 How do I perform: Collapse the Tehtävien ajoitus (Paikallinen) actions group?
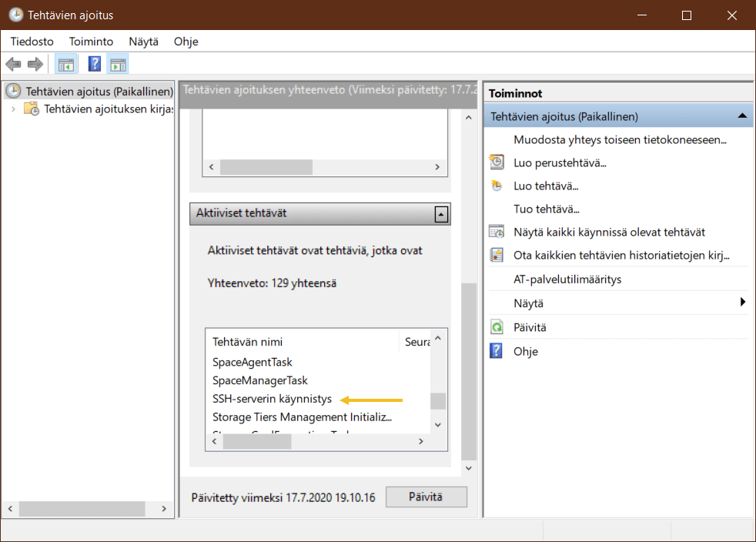[742, 116]
